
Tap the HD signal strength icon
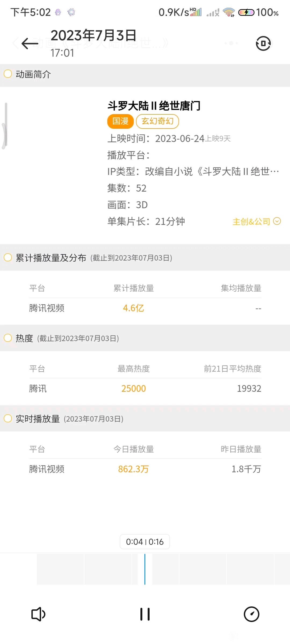click(x=196, y=12)
